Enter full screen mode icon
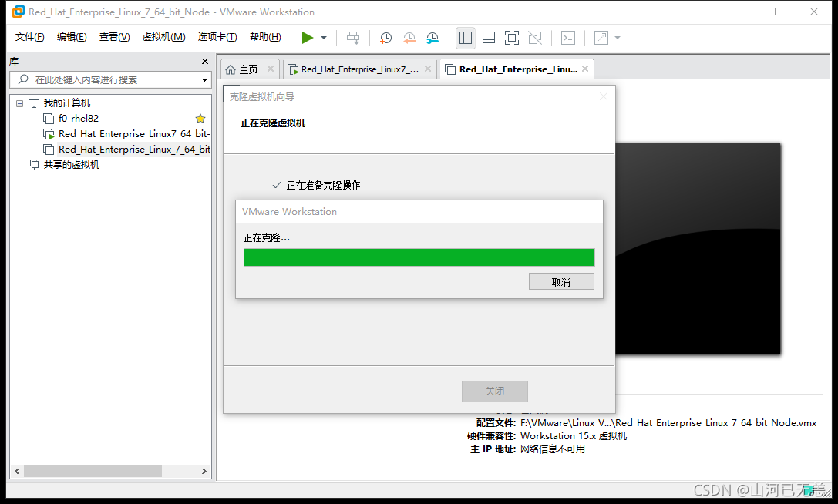Image resolution: width=838 pixels, height=504 pixels. (x=511, y=38)
